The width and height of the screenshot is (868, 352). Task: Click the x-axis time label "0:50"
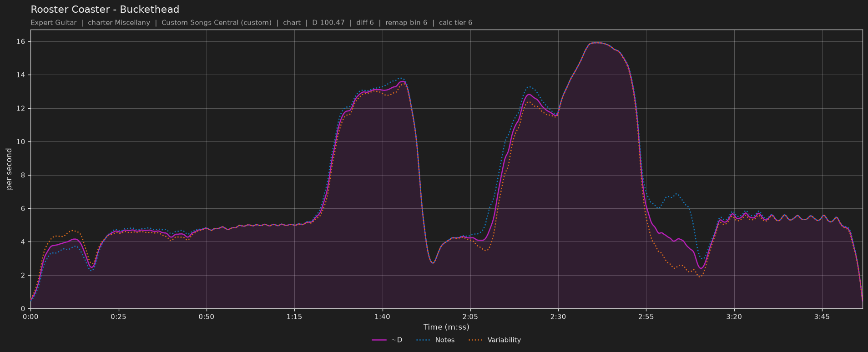pyautogui.click(x=207, y=317)
